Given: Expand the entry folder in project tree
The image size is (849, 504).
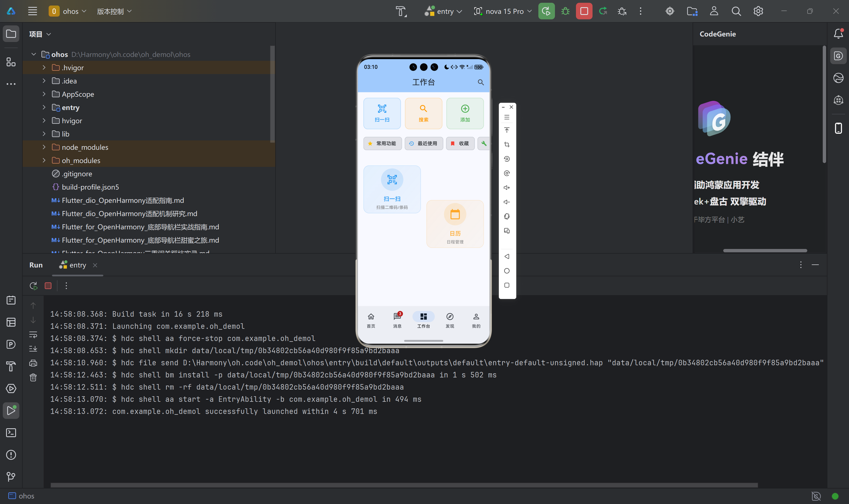Looking at the screenshot, I should tap(44, 107).
